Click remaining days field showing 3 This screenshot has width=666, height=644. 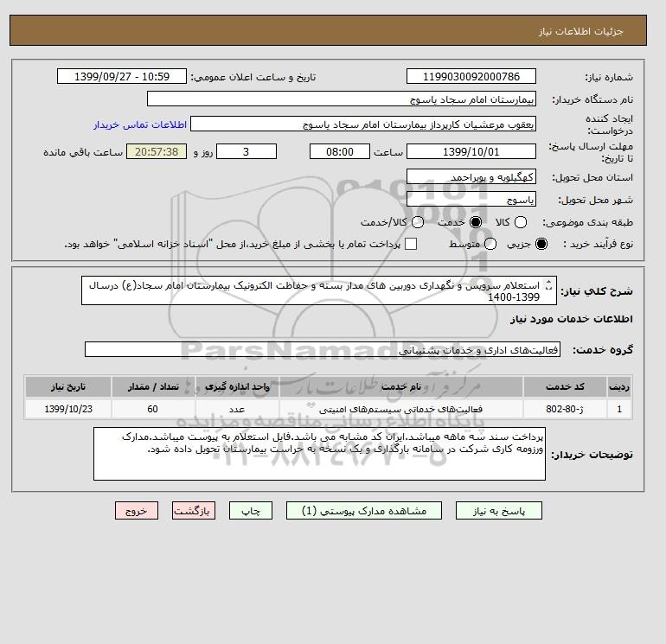click(x=247, y=151)
